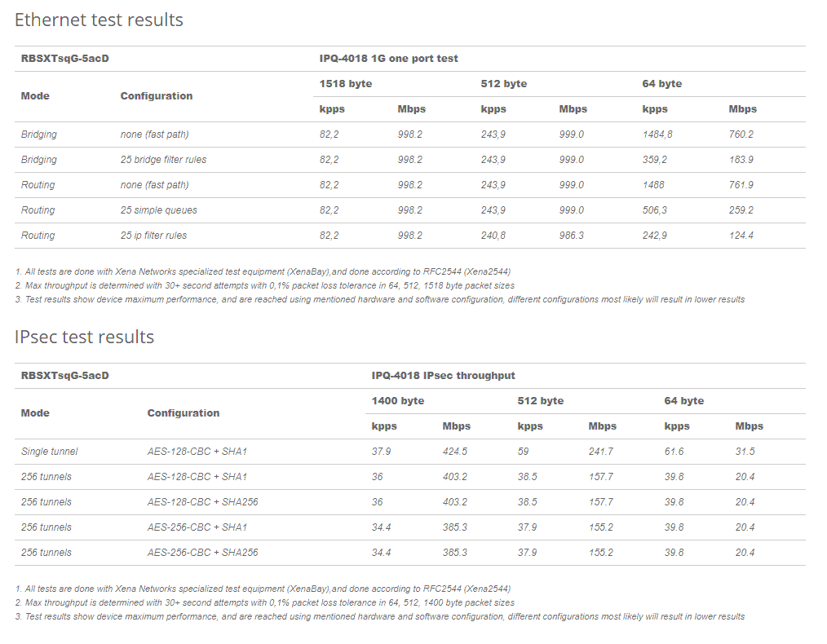
Task: Click the 25 simple queues configuration cell
Action: [158, 210]
